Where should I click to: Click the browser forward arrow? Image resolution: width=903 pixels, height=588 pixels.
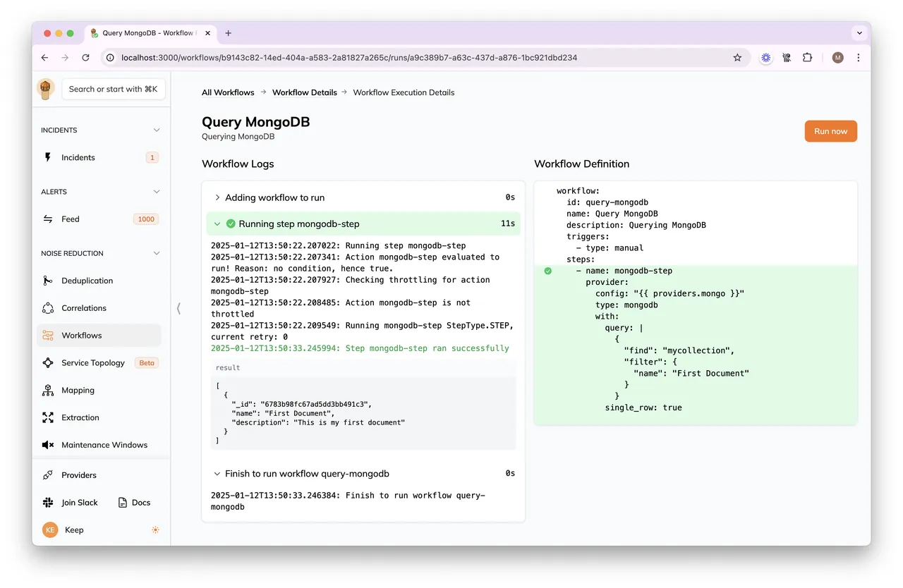pyautogui.click(x=66, y=58)
